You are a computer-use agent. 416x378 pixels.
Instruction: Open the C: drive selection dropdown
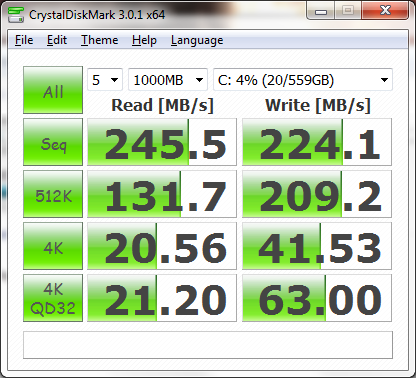pos(303,80)
